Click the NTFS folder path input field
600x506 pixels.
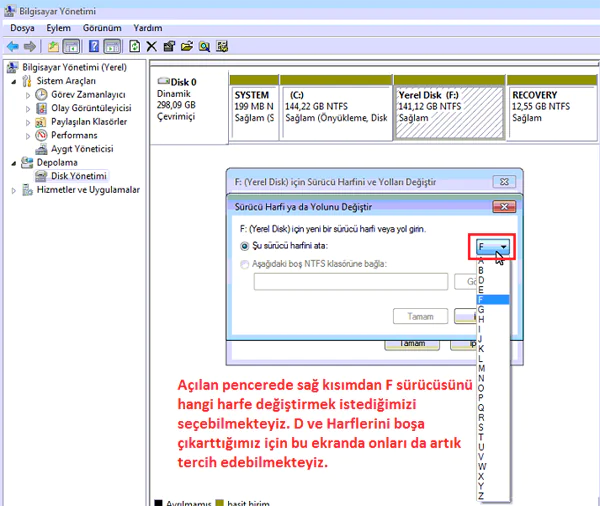point(351,282)
